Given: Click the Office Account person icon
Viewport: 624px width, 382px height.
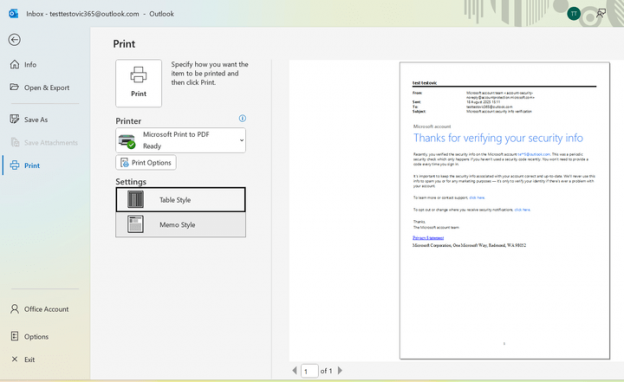Looking at the screenshot, I should point(14,309).
